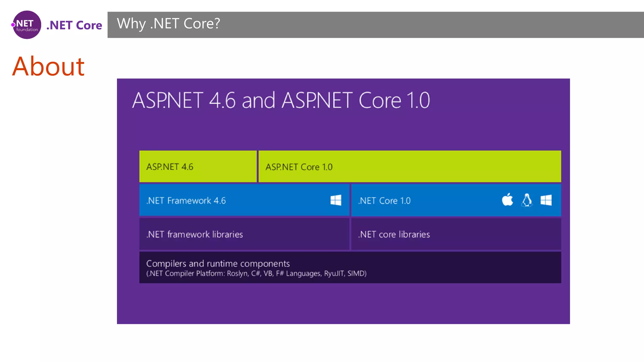Select the orange About heading
644x362 pixels.
click(48, 66)
